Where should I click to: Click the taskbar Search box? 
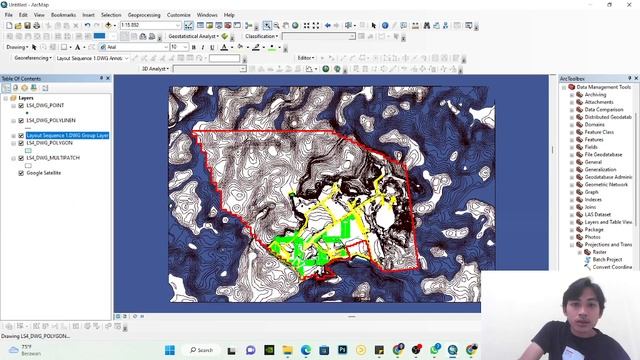(x=201, y=350)
